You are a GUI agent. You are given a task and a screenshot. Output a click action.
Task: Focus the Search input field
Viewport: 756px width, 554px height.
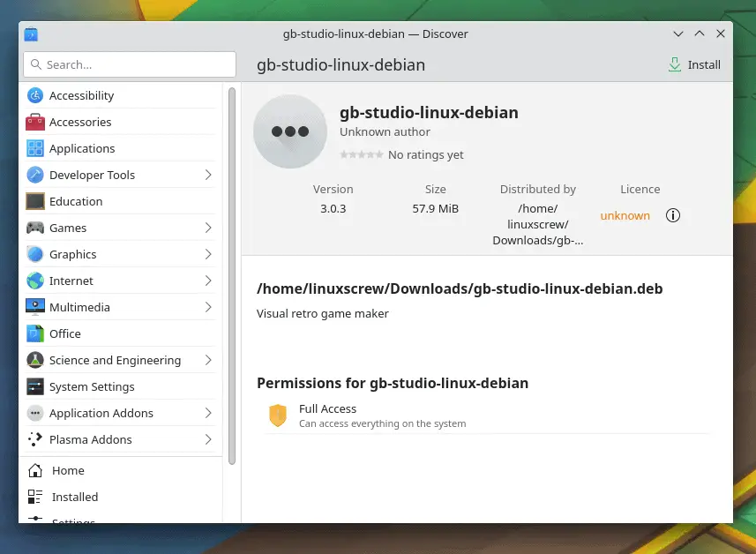point(130,64)
